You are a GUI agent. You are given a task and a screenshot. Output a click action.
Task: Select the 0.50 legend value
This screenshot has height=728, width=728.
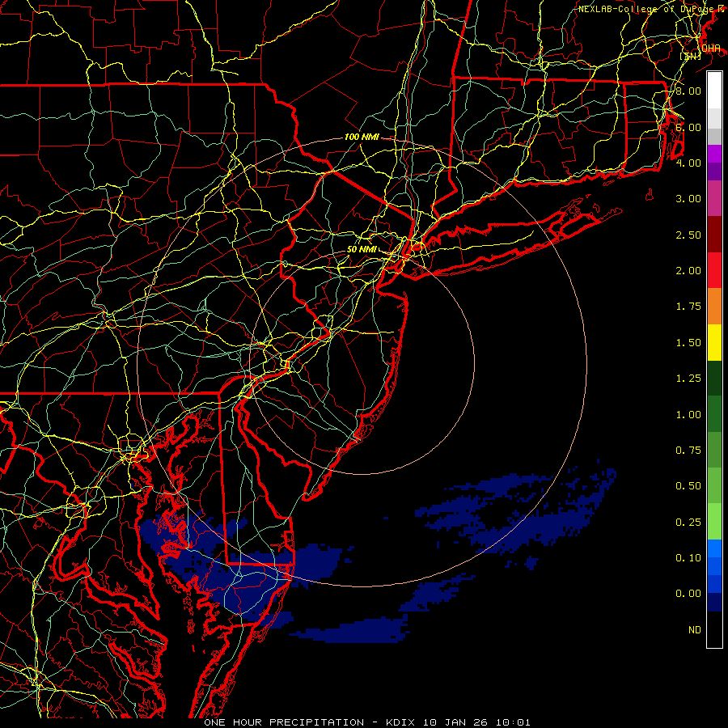[x=688, y=486]
